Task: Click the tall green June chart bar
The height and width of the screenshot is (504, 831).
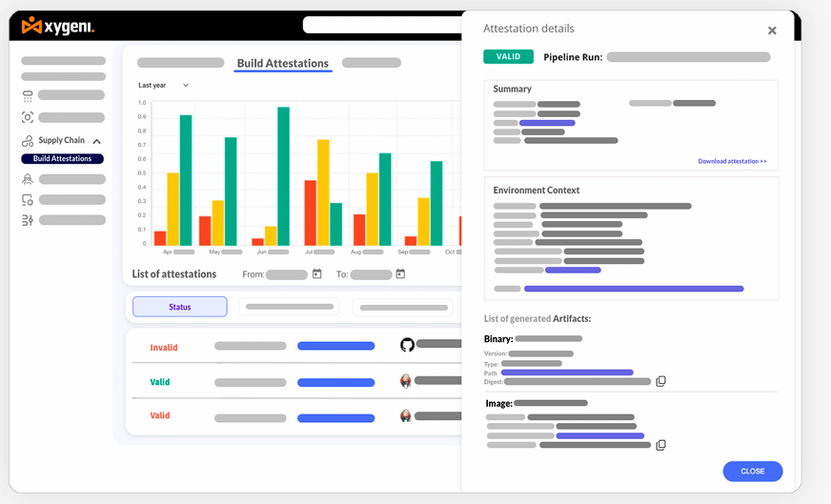Action: pyautogui.click(x=283, y=176)
